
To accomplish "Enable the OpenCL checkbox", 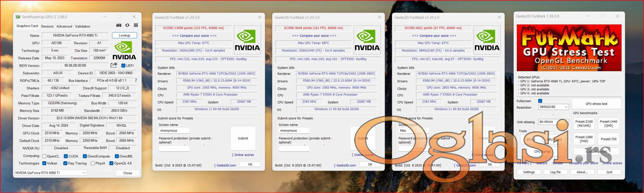I will pos(45,156).
